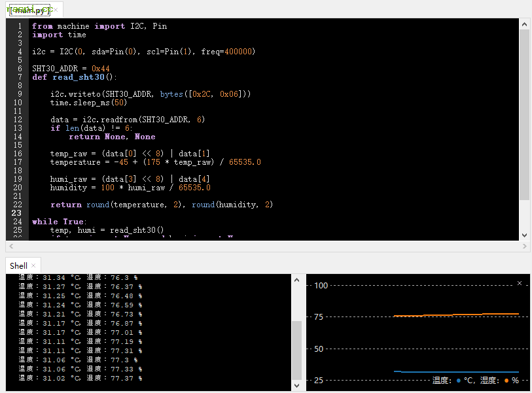Select the main.py editor tab
The height and width of the screenshot is (393, 532).
click(x=29, y=10)
